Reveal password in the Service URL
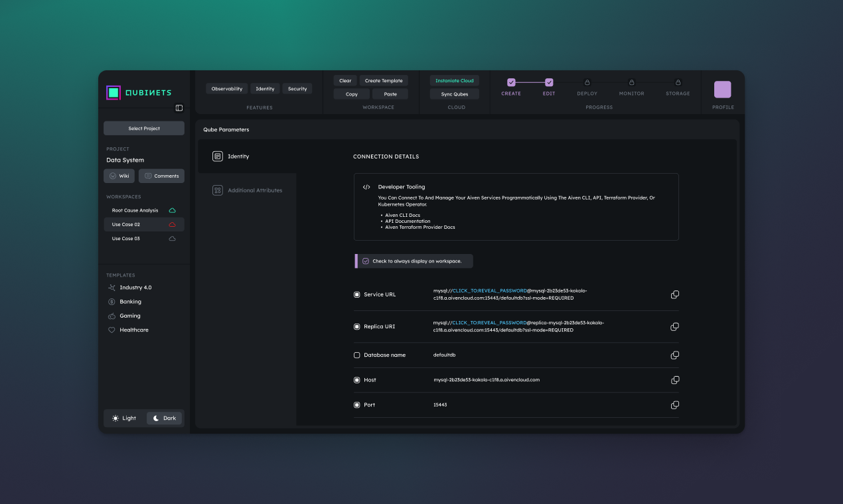Screen dimensions: 843x504 (489, 290)
